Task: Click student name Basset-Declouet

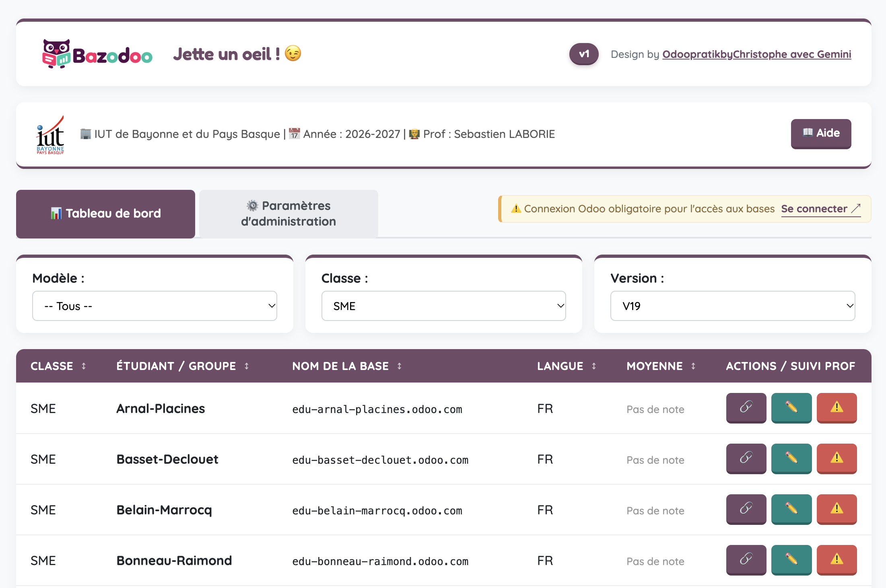Action: pyautogui.click(x=167, y=459)
